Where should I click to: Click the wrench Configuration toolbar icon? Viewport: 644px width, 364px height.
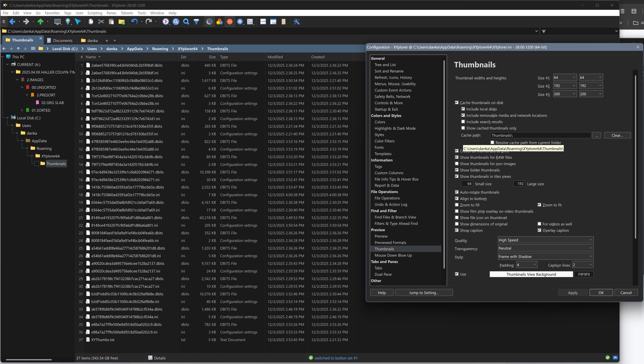pyautogui.click(x=297, y=22)
